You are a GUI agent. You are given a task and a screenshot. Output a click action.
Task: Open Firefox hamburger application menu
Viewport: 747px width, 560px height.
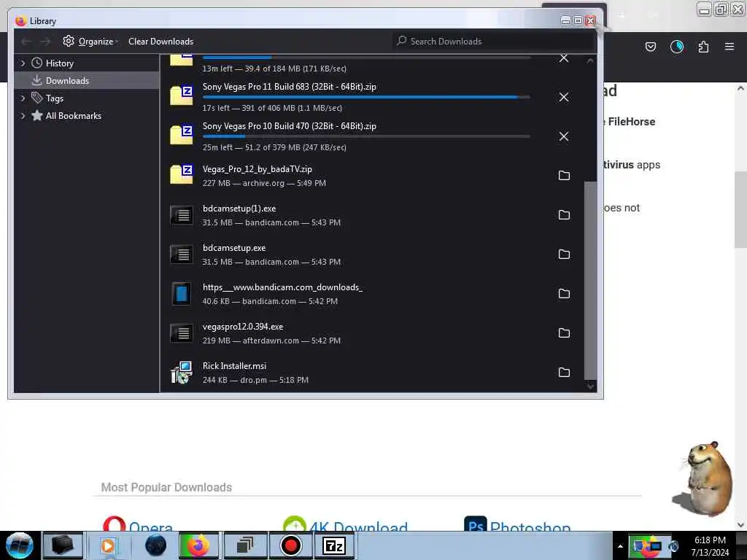coord(729,47)
